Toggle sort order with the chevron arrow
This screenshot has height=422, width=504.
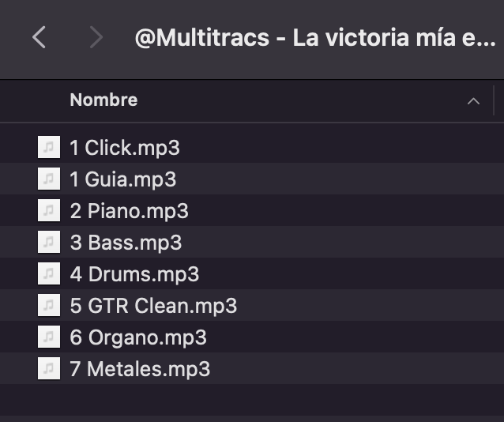tap(473, 101)
